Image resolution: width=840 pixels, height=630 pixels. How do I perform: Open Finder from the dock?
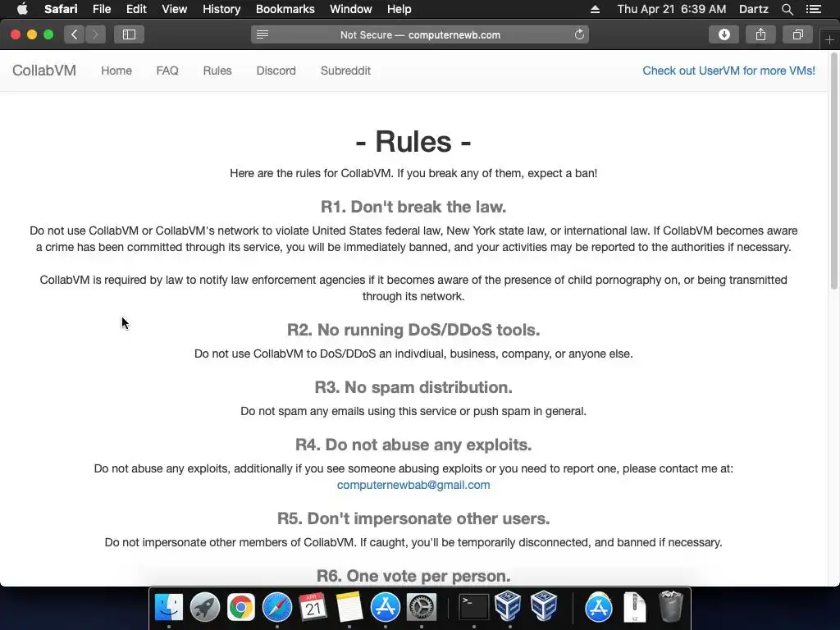pyautogui.click(x=169, y=608)
